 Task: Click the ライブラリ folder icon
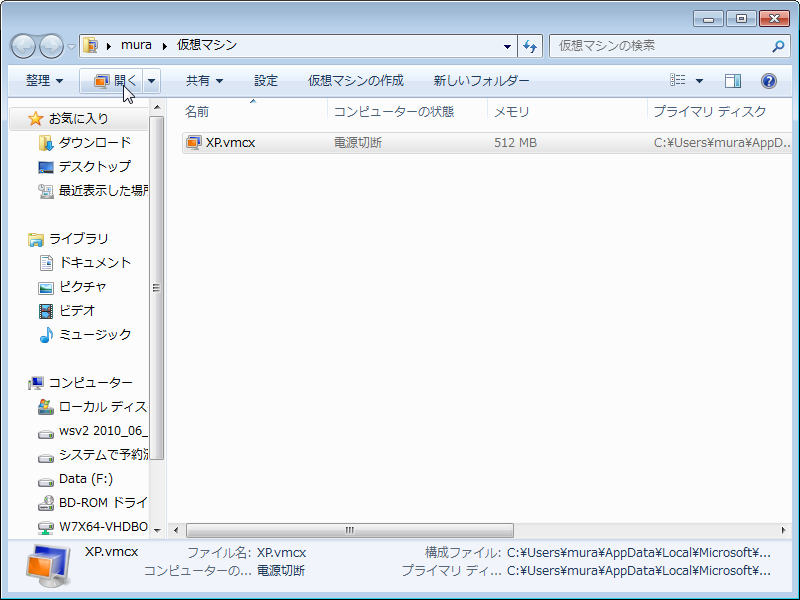pos(36,239)
